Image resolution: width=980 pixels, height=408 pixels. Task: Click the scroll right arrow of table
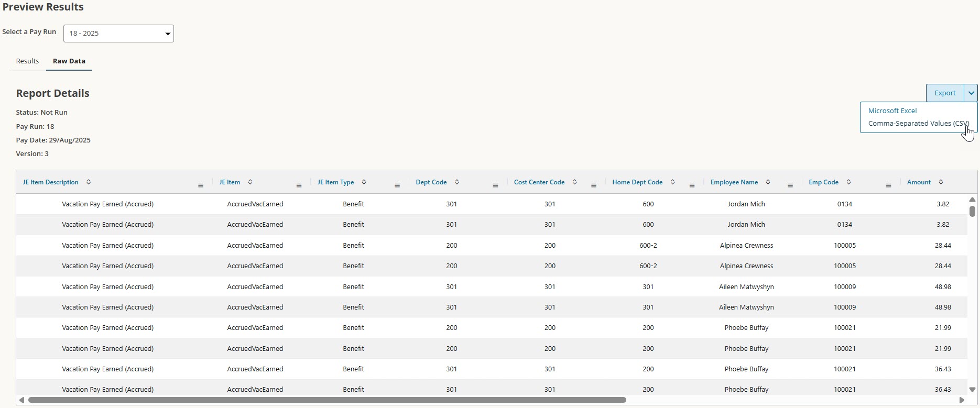(x=961, y=400)
